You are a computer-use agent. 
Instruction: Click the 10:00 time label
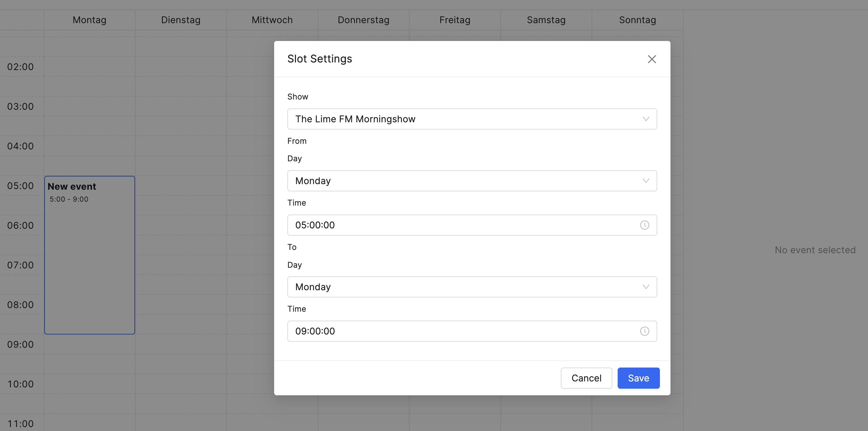[20, 384]
